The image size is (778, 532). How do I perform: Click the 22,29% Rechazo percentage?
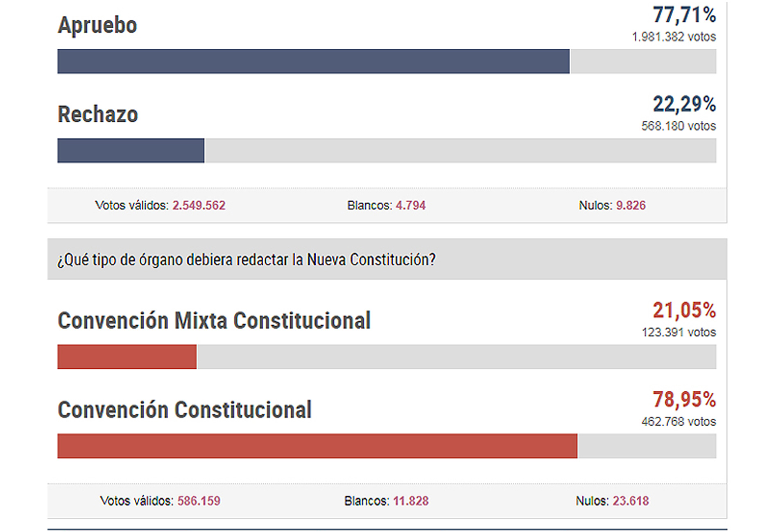pos(684,104)
